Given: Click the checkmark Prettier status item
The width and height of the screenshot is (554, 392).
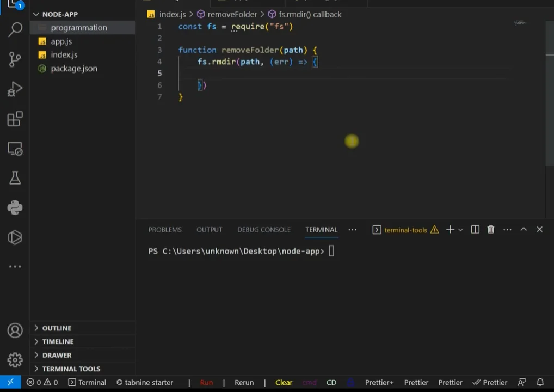Looking at the screenshot, I should click(x=490, y=382).
